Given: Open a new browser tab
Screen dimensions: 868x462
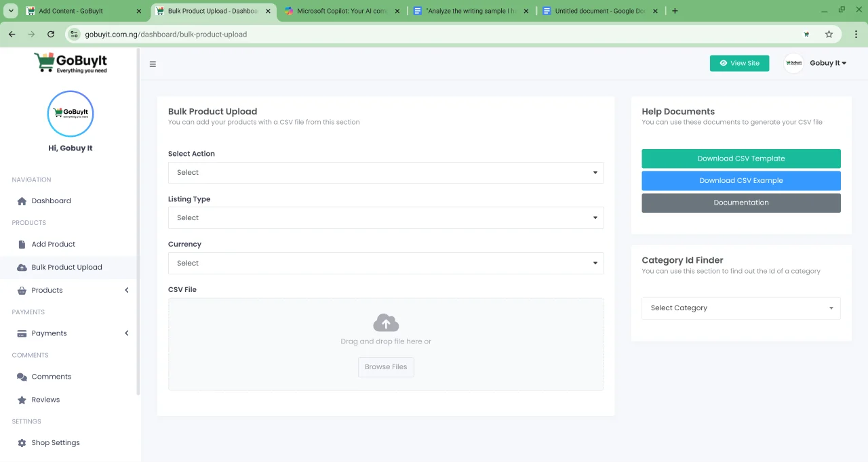Looking at the screenshot, I should click(675, 11).
